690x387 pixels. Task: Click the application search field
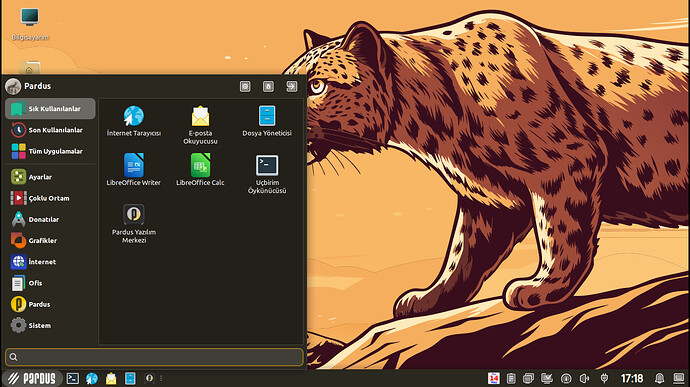154,357
